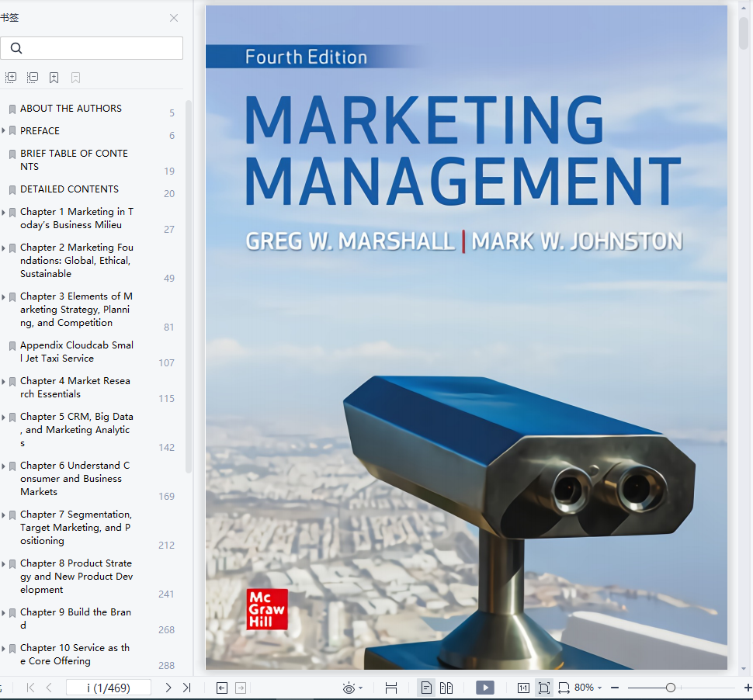Expand the Chapter 4 Market Research bookmark
753x700 pixels.
tap(3, 381)
